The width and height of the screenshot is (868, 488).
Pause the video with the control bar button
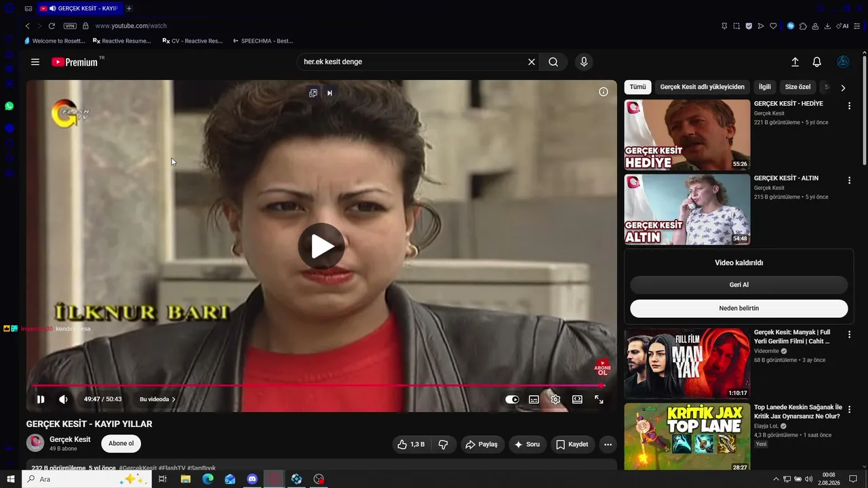coord(41,399)
